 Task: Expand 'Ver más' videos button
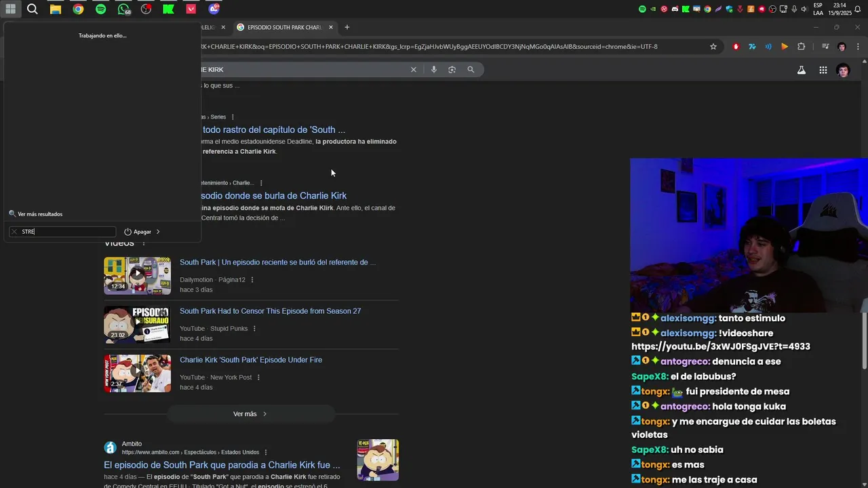click(x=251, y=414)
